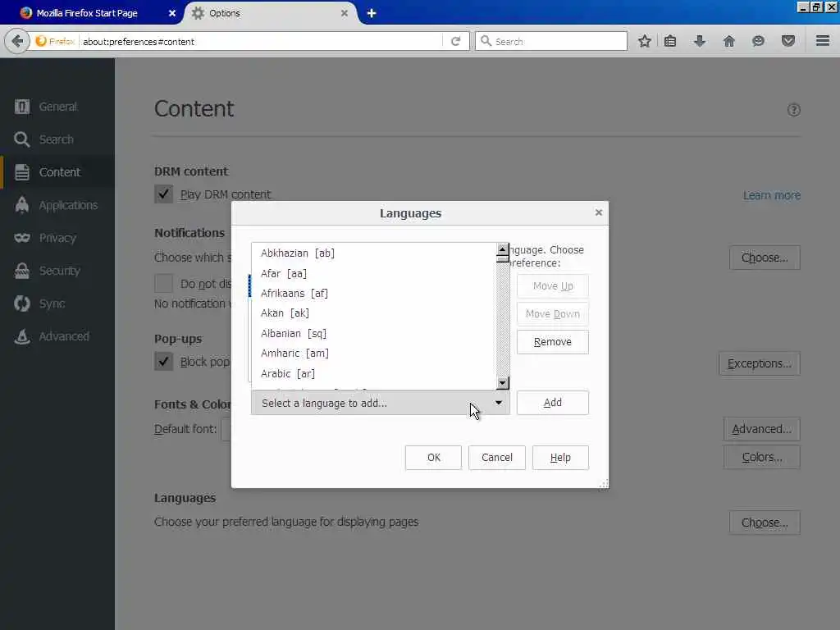Cancel the Languages dialog
This screenshot has height=630, width=840.
pyautogui.click(x=496, y=458)
